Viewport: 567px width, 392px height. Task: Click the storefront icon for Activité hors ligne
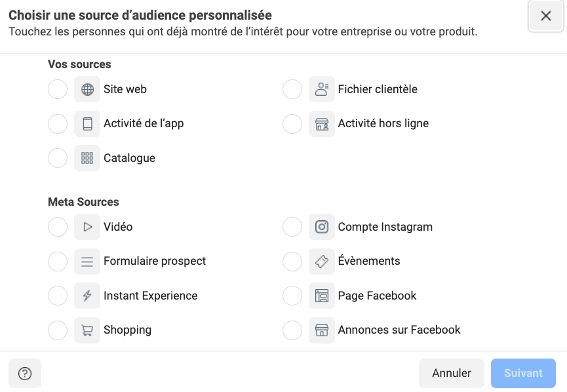322,123
